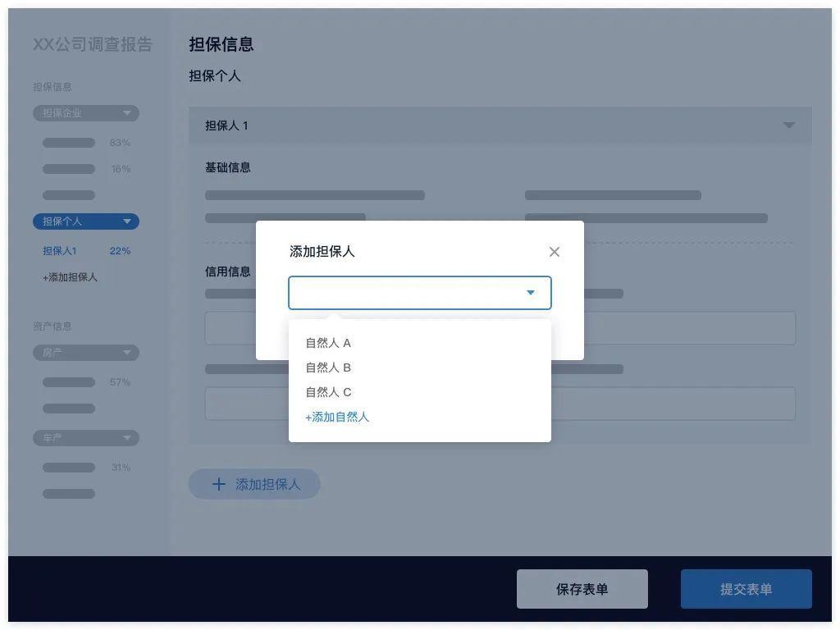
Task: Expand the 车产 sidebar section
Action: tap(85, 438)
